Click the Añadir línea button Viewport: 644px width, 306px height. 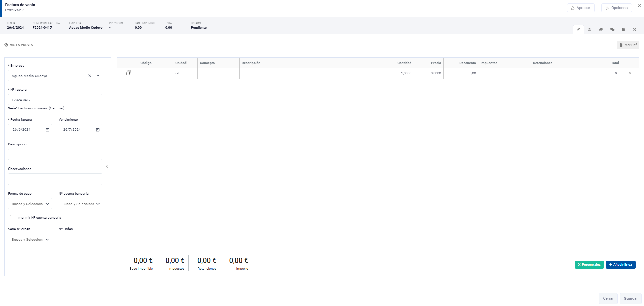pos(620,265)
